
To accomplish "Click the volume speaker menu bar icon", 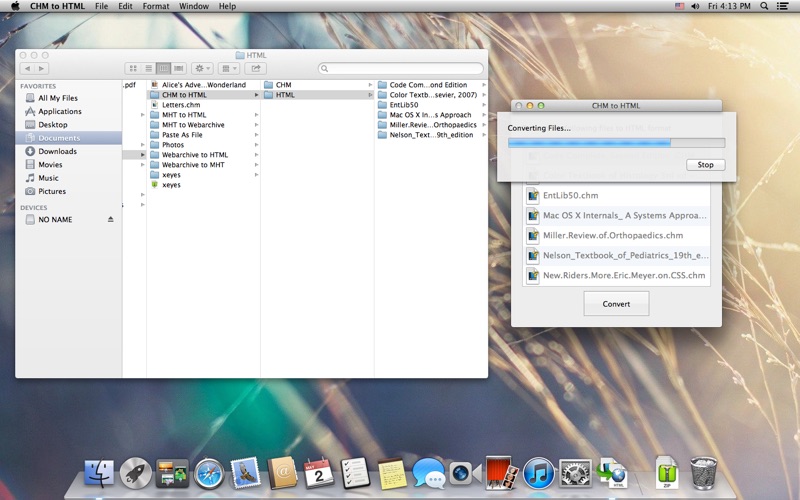I will coord(695,6).
